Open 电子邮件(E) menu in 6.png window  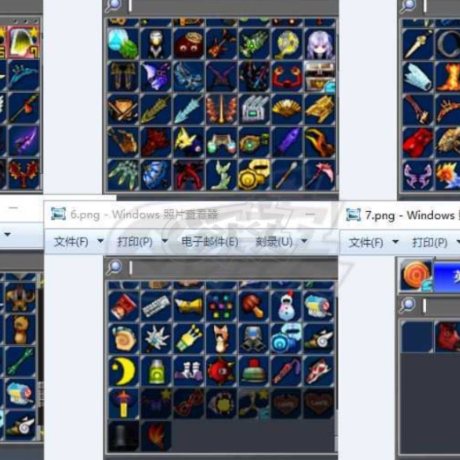click(x=210, y=241)
